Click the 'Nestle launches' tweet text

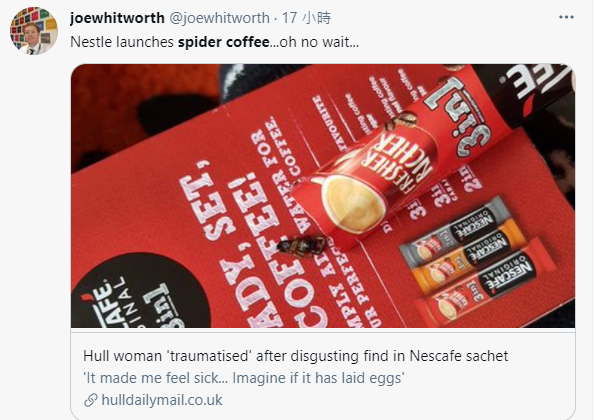coord(122,42)
